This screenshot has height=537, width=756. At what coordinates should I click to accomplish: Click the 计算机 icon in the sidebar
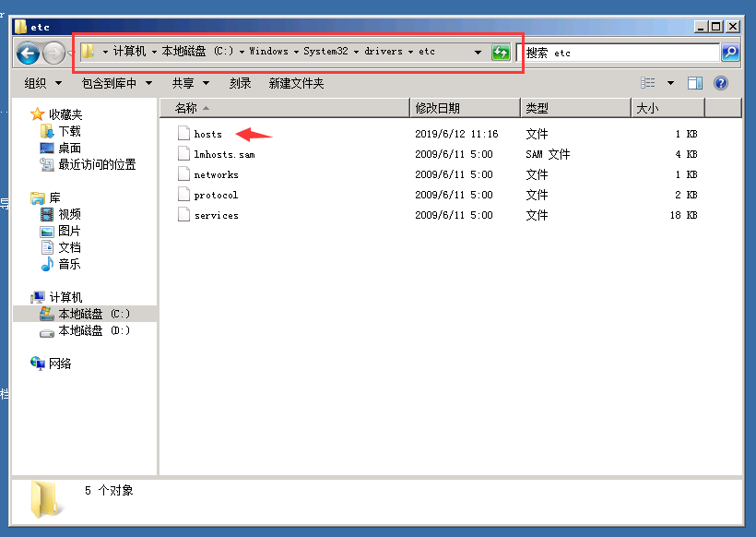38,297
